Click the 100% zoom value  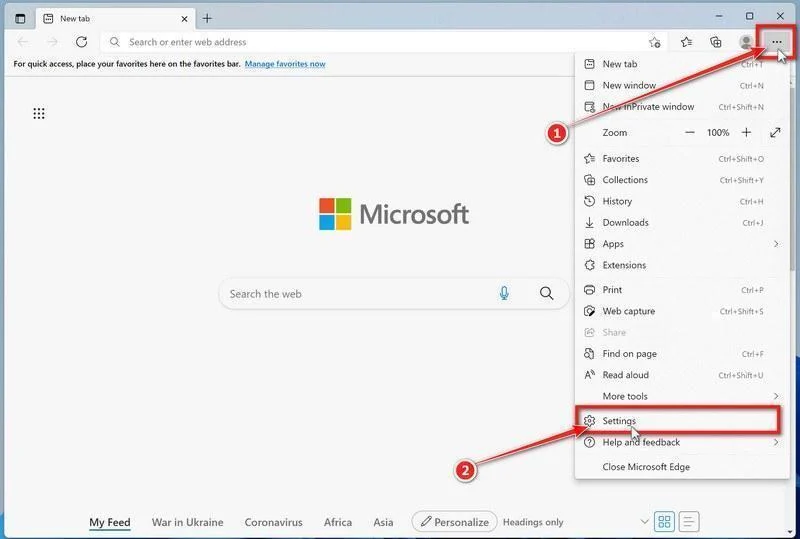(718, 133)
